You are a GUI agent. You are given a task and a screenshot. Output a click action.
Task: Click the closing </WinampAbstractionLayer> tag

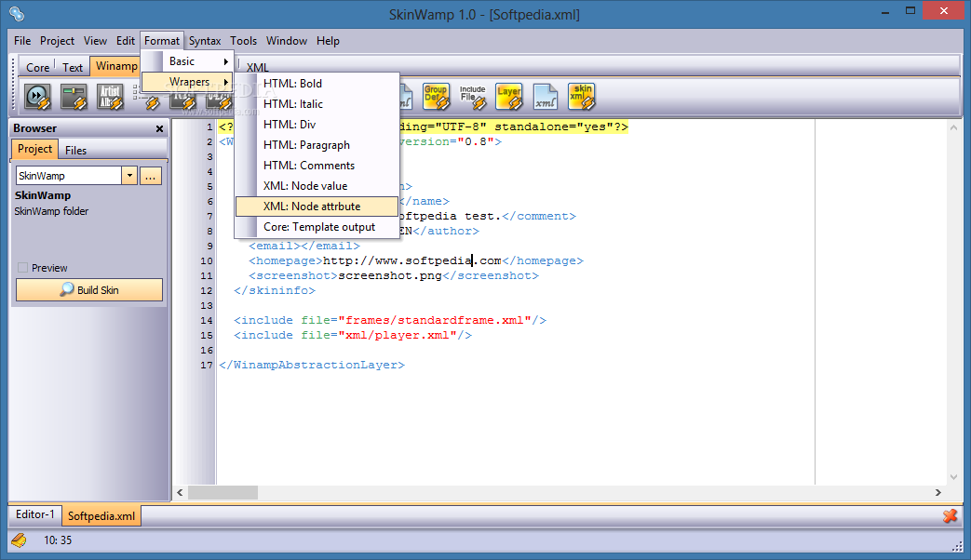[x=312, y=365]
